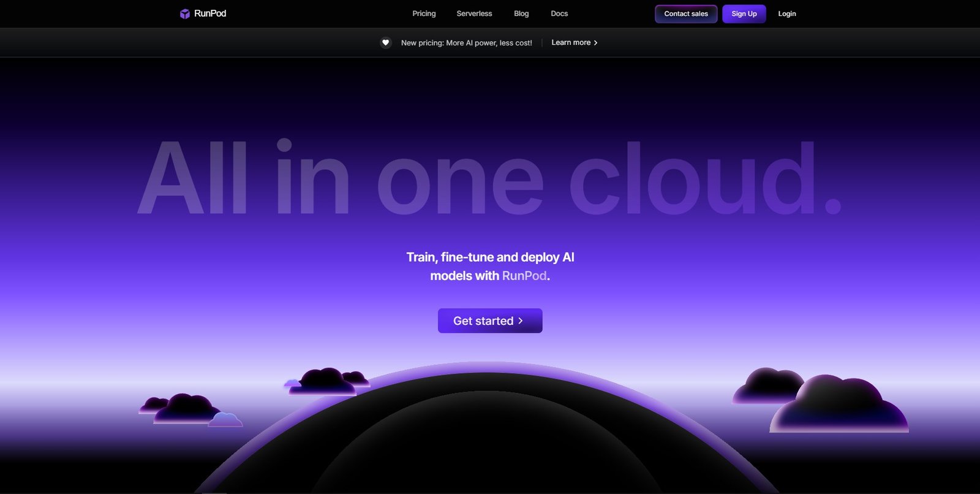The height and width of the screenshot is (494, 980).
Task: Open Docs in the navigation bar
Action: pos(559,13)
